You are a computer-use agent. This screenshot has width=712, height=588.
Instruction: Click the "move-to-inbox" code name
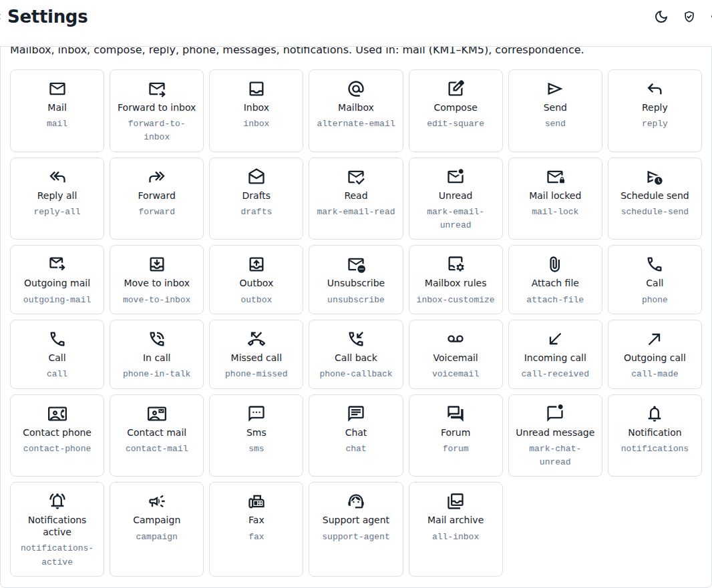pyautogui.click(x=157, y=300)
